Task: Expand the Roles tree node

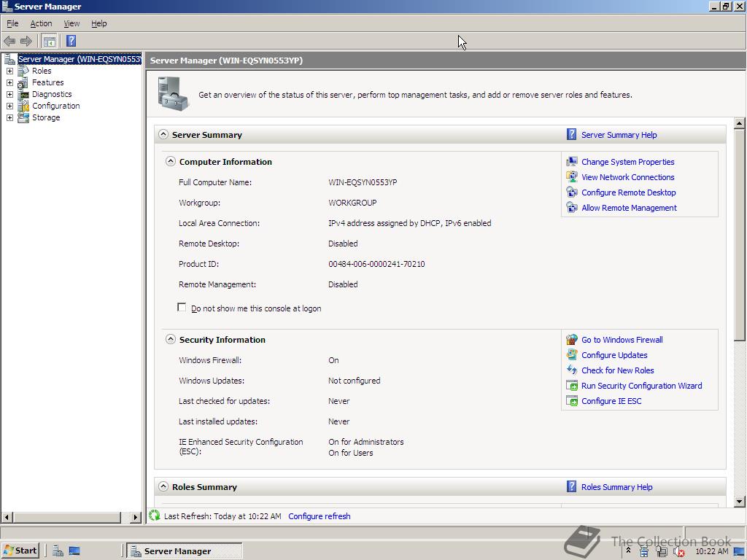Action: coord(9,71)
